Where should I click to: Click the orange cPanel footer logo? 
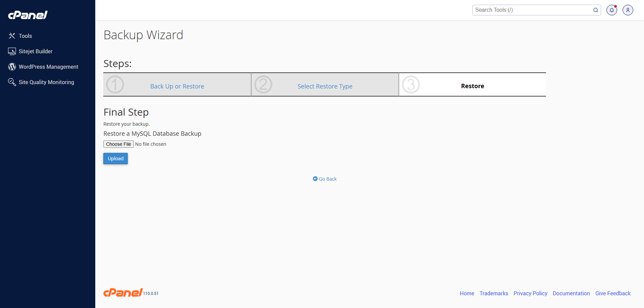[123, 293]
